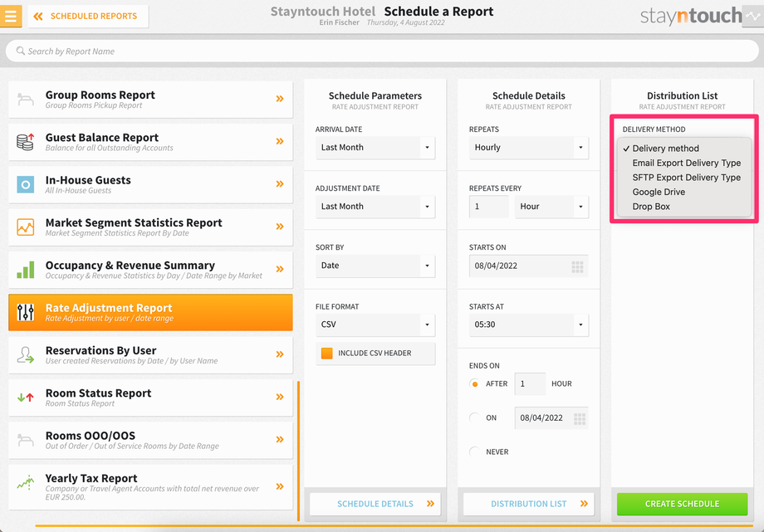Click the arrow on Reservations By User
The image size is (764, 532).
pos(280,354)
